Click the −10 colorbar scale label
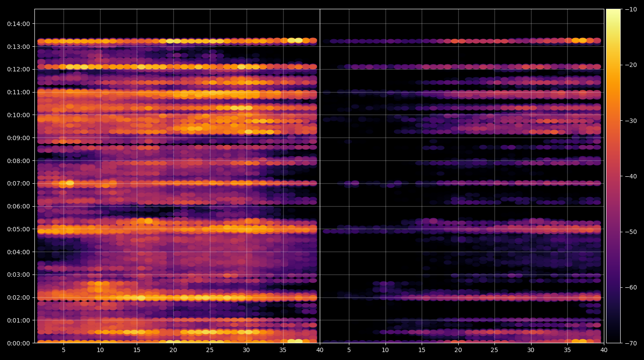 (x=631, y=9)
